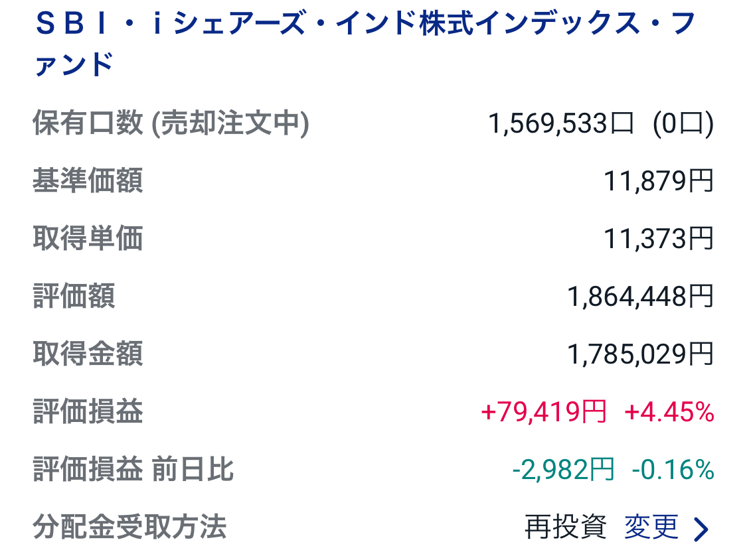Click the 分配金受取方法 label
This screenshot has width=747, height=560.
tap(129, 527)
